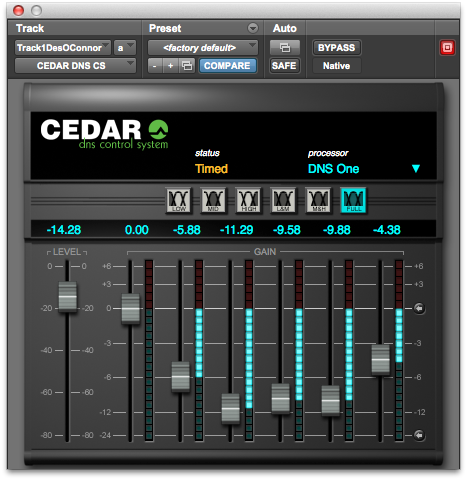Click the preset settings copy icon

(x=187, y=66)
